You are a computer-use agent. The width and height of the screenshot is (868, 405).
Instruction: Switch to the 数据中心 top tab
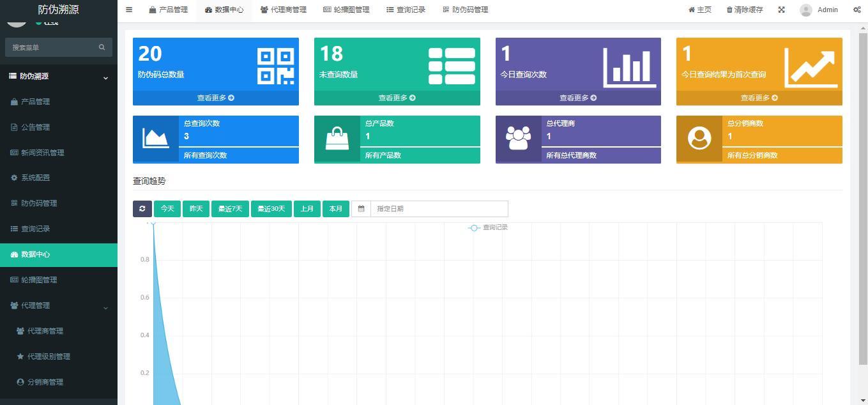point(224,10)
